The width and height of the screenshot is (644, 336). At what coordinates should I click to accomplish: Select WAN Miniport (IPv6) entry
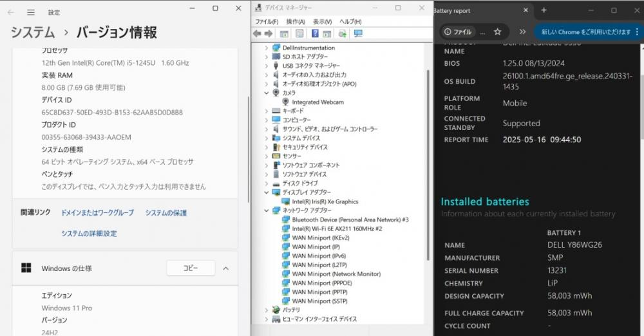319,256
